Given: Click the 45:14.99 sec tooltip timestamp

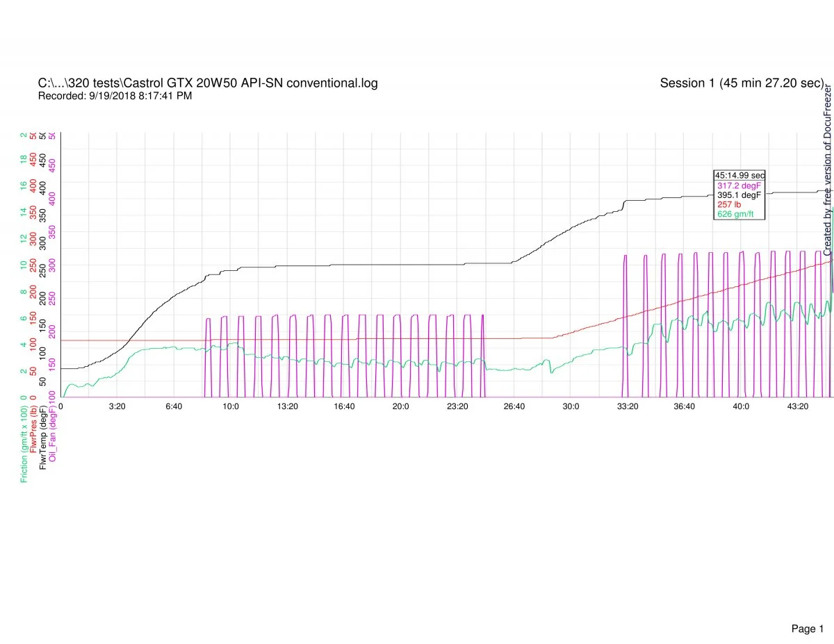Looking at the screenshot, I should click(x=740, y=176).
